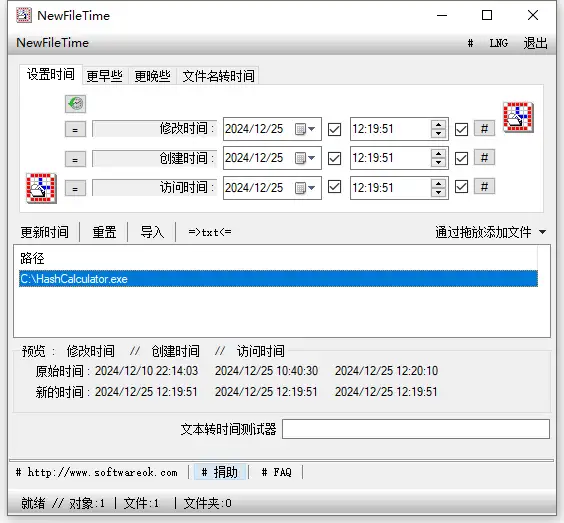Disable the date checkbox for 访问时间
The height and width of the screenshot is (523, 564).
tap(334, 187)
